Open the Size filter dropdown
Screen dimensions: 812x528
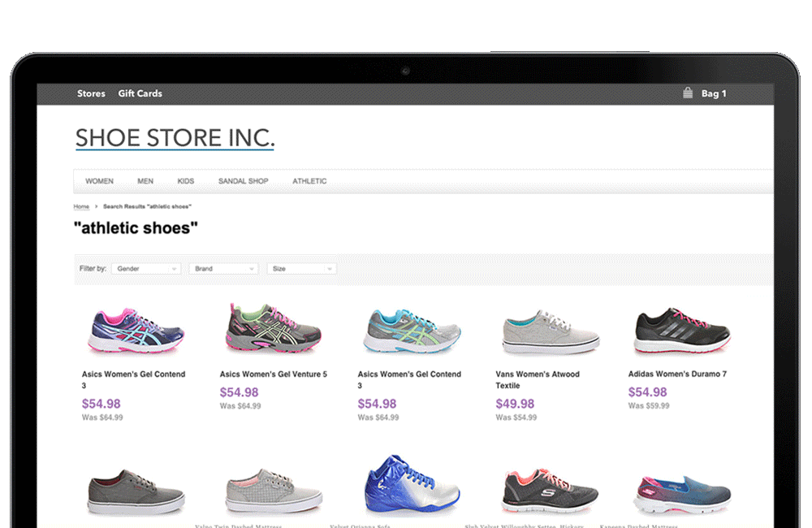point(301,269)
